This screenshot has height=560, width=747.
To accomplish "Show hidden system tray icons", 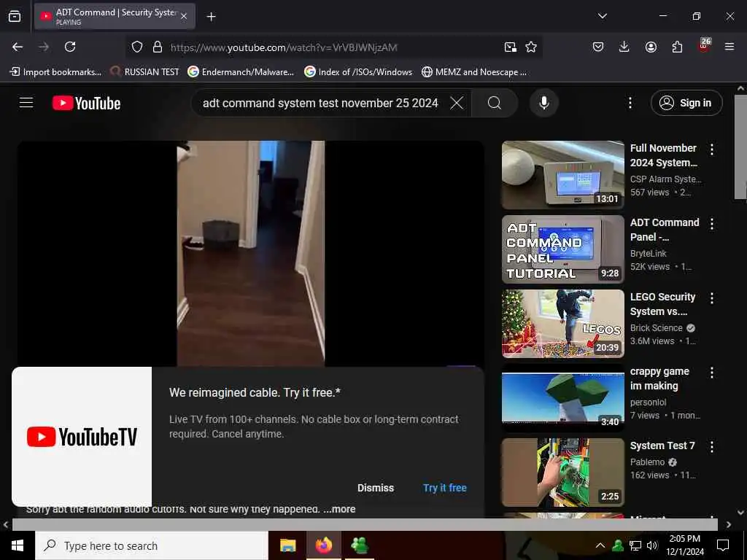I will [600, 545].
